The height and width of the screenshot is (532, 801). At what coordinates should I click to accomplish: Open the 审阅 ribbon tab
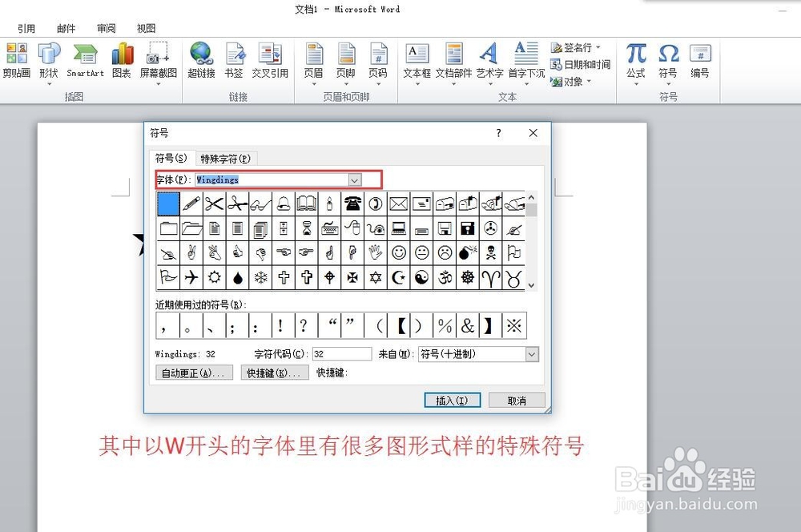[106, 27]
